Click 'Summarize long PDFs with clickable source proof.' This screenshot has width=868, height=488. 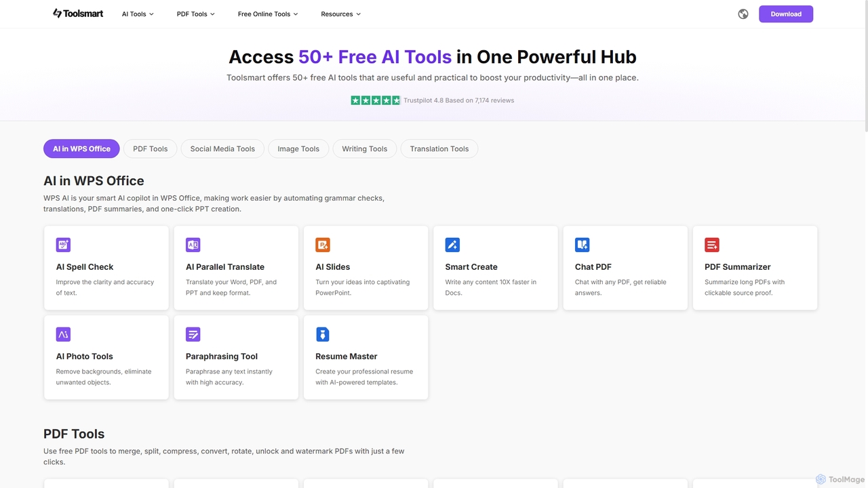(745, 287)
